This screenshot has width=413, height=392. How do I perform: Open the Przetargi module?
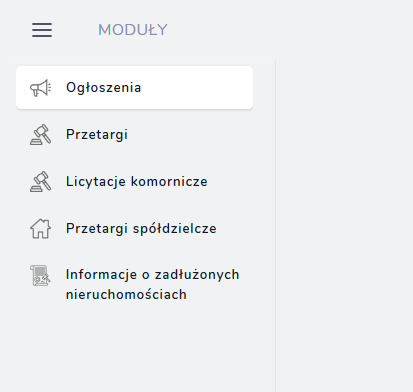[x=134, y=135]
